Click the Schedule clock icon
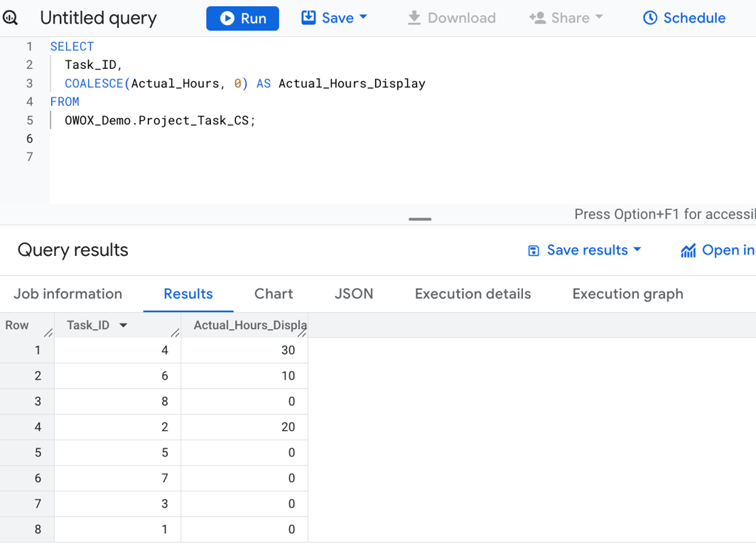 [650, 18]
